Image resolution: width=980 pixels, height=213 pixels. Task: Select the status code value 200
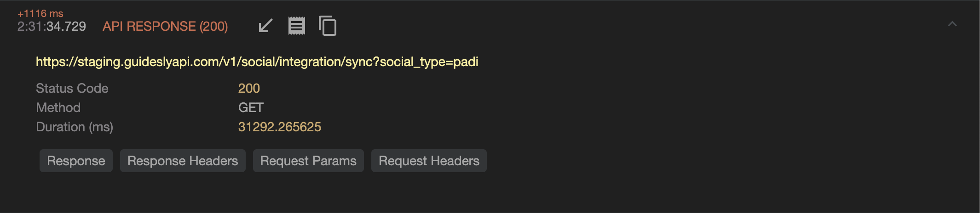point(249,88)
